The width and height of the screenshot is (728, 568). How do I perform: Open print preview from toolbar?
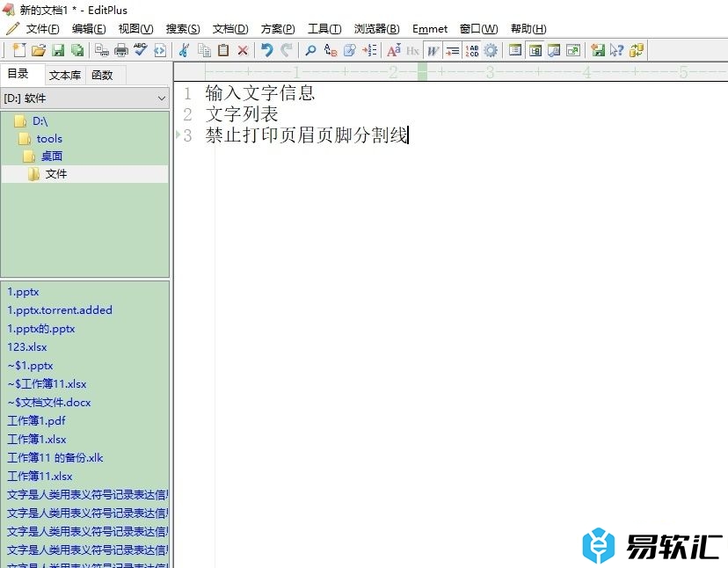click(x=102, y=50)
